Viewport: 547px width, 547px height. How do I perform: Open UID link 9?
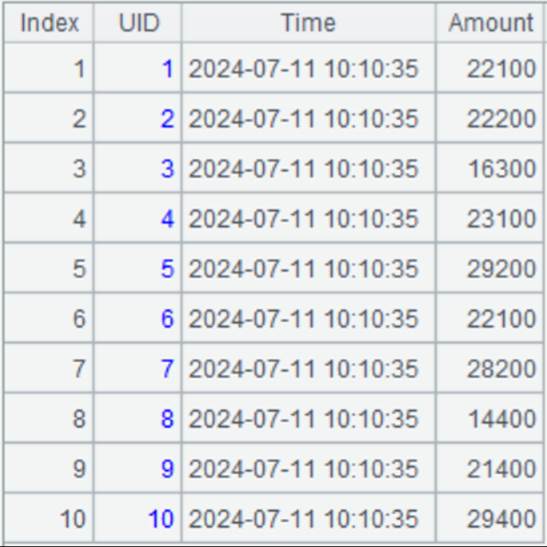tap(167, 469)
